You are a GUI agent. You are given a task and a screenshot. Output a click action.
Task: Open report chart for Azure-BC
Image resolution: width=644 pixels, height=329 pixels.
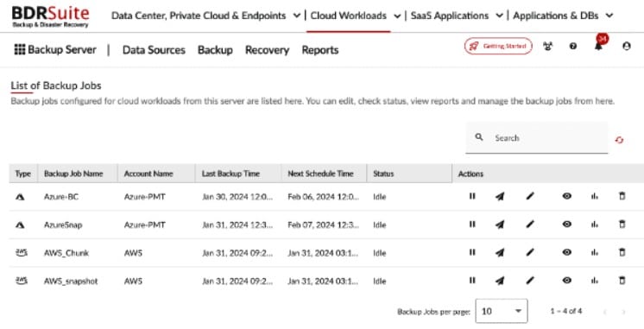(x=594, y=196)
